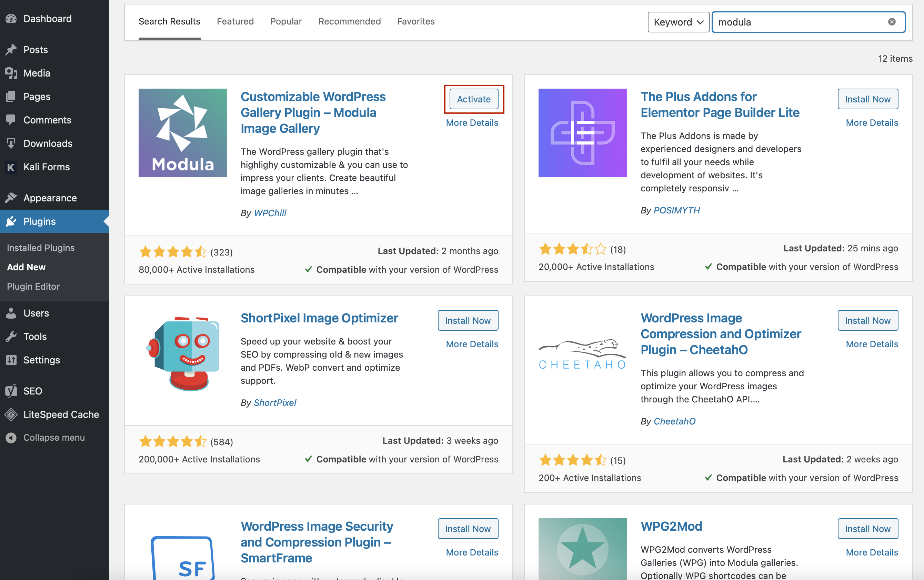924x580 pixels.
Task: Clear the modula search text
Action: point(892,22)
